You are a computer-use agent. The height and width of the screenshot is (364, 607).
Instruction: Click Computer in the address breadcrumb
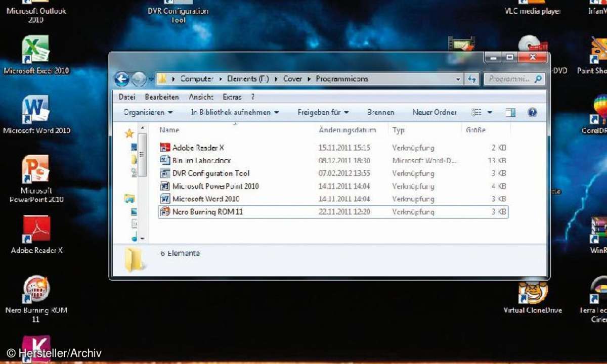coord(197,79)
